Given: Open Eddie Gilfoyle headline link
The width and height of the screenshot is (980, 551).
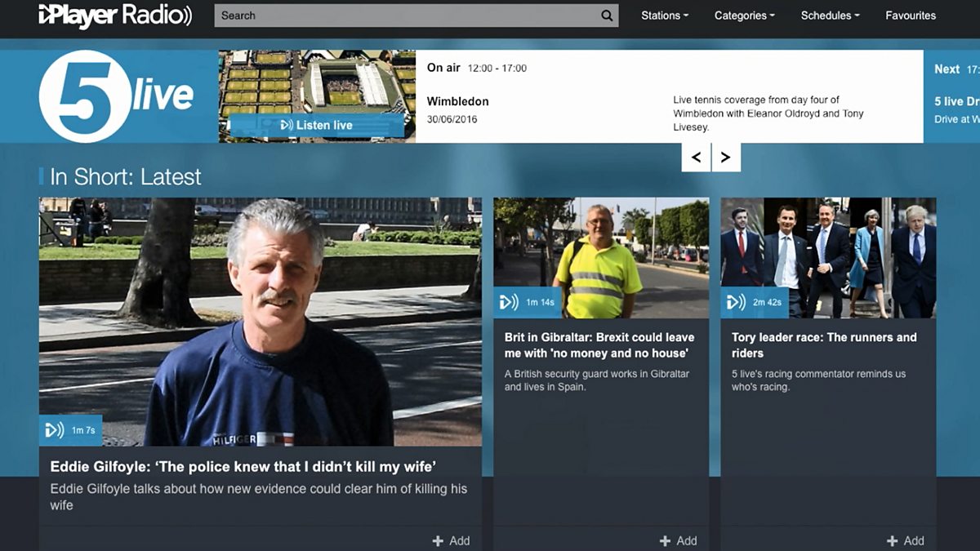Looking at the screenshot, I should tap(243, 467).
